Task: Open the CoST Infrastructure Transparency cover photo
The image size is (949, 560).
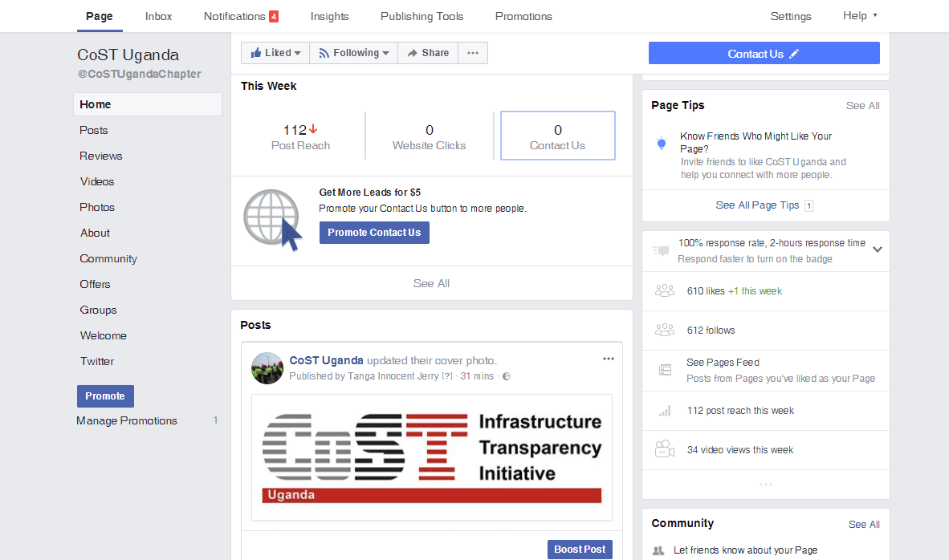Action: (431, 458)
